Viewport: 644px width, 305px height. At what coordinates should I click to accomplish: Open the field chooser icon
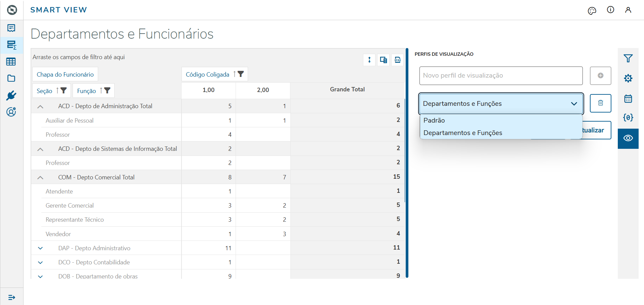[384, 60]
